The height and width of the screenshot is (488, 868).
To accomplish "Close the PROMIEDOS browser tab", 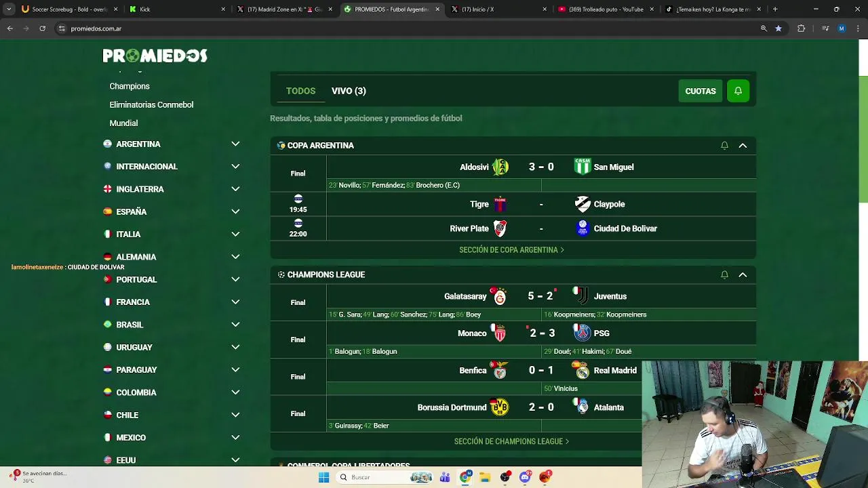I will pos(437,9).
